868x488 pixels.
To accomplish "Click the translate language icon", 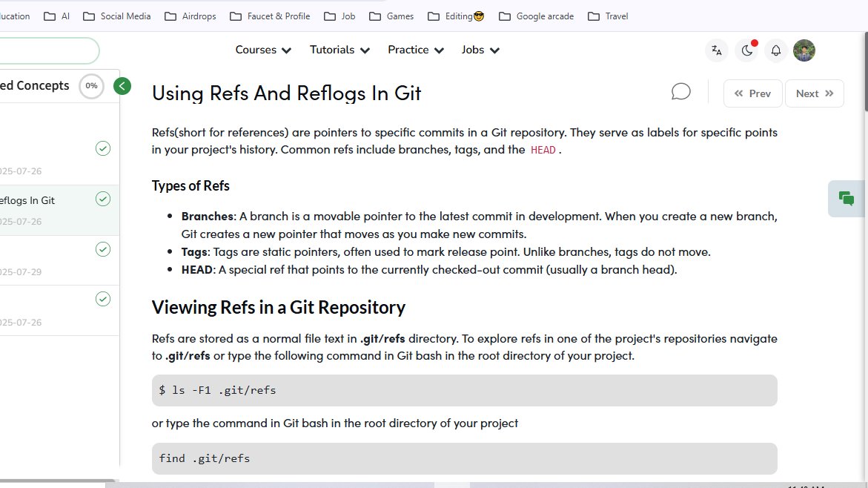I will pyautogui.click(x=716, y=50).
